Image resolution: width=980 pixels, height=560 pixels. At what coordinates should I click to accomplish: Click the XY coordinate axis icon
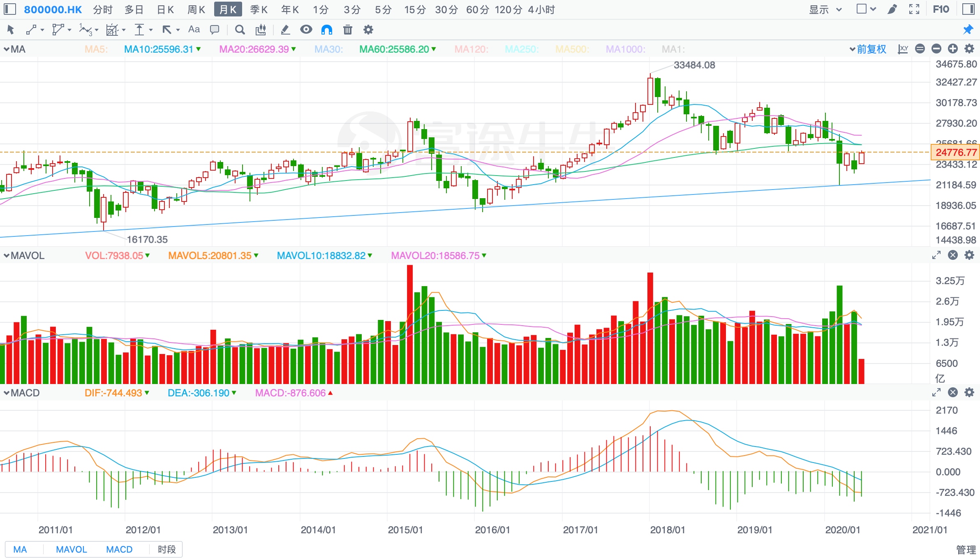click(903, 49)
